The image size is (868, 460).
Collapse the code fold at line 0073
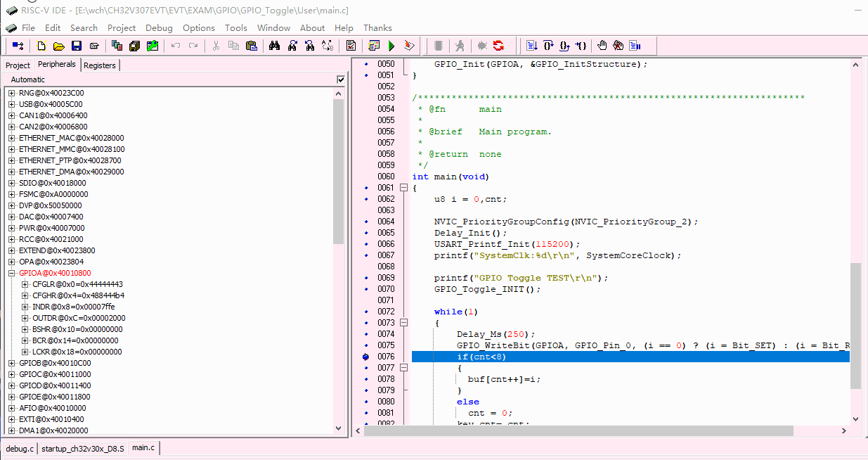pos(403,323)
